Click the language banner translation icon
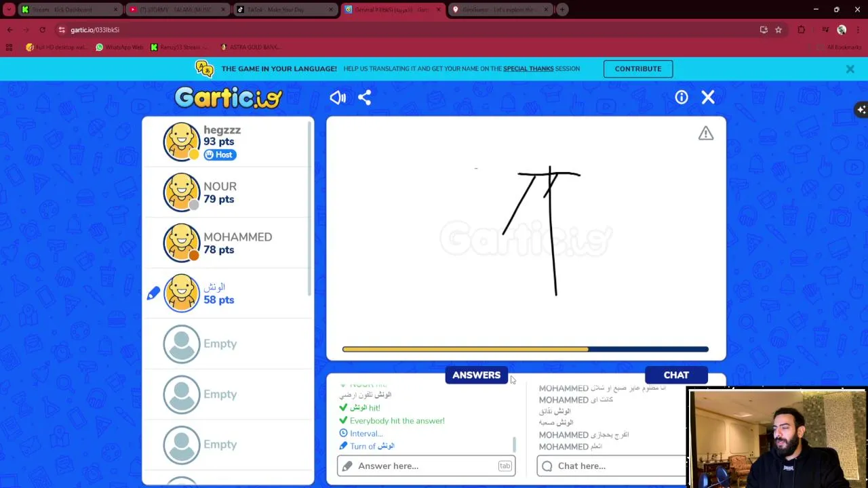Viewport: 868px width, 488px height. coord(204,68)
